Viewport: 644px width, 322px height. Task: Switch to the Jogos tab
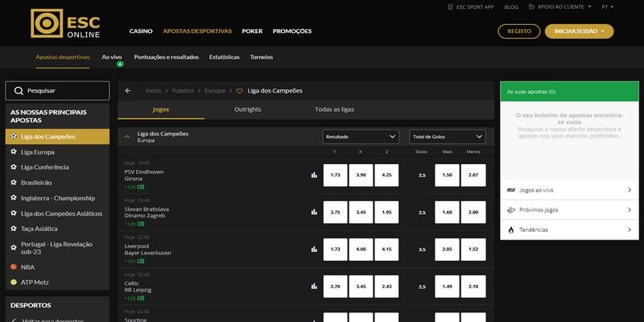point(161,109)
